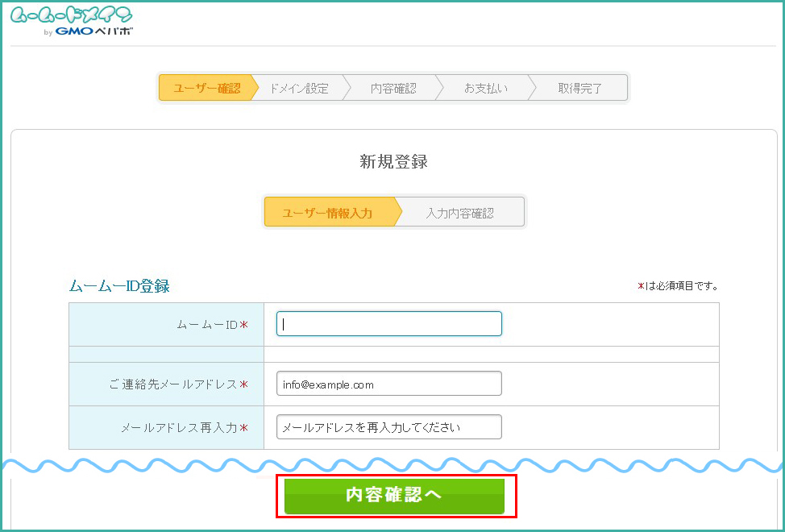This screenshot has width=785, height=532.
Task: Select the ユーザー確認 step
Action: point(206,89)
